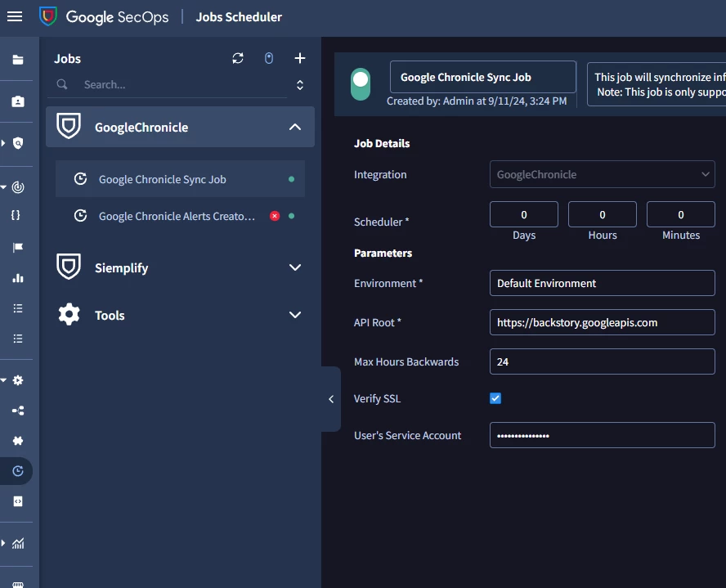Open the hamburger main menu

(x=15, y=17)
